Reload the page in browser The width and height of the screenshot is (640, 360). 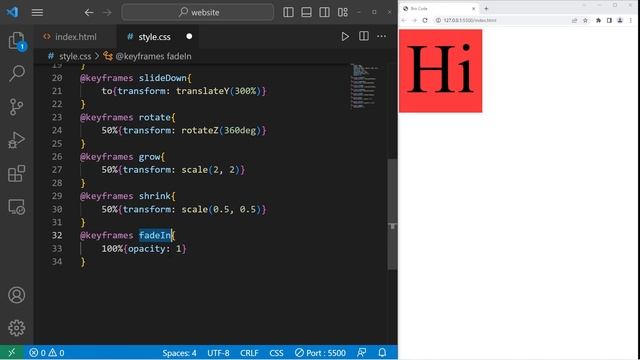click(425, 20)
